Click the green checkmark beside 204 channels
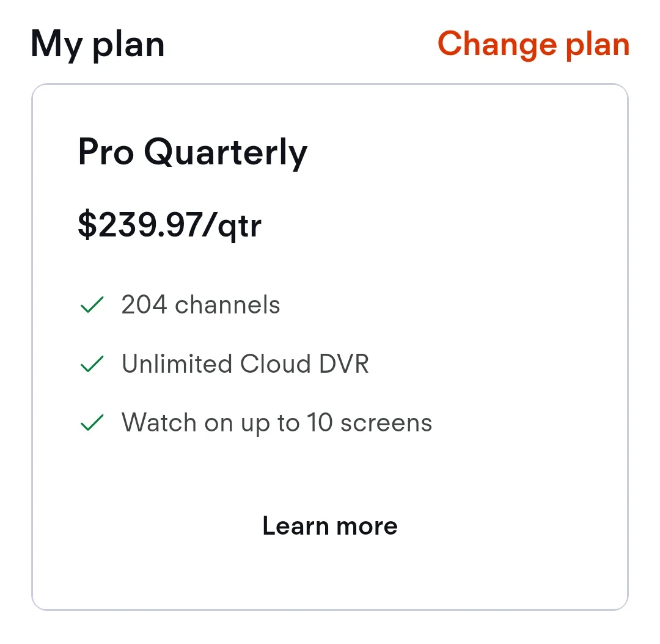The width and height of the screenshot is (660, 644). [92, 305]
